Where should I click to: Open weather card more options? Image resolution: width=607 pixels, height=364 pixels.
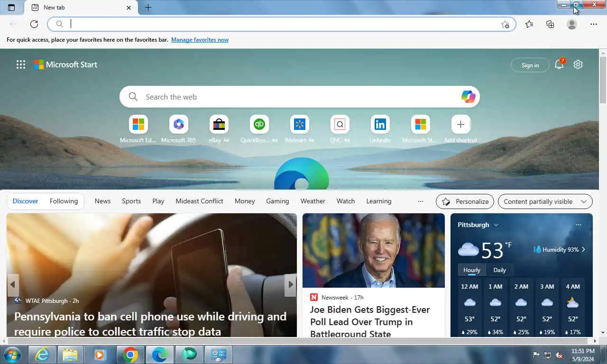click(x=578, y=225)
